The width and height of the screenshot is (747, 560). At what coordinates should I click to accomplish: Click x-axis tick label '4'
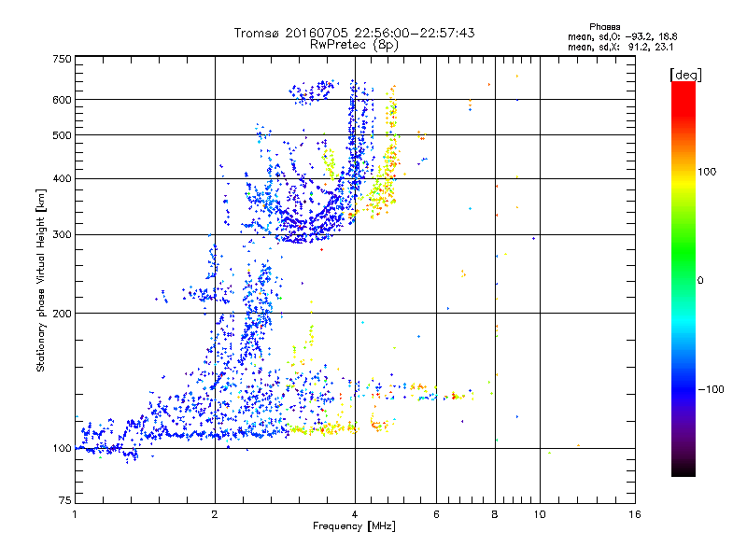pyautogui.click(x=355, y=514)
